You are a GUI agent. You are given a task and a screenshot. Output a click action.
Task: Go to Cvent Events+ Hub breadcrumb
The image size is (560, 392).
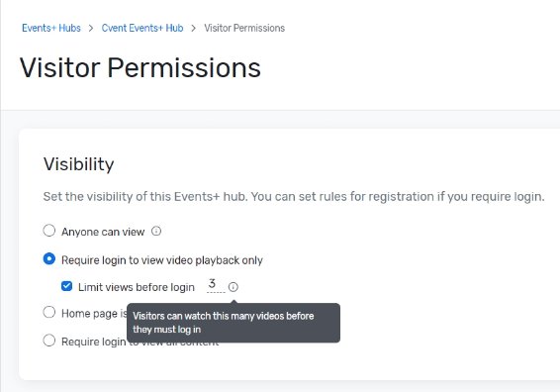click(142, 28)
